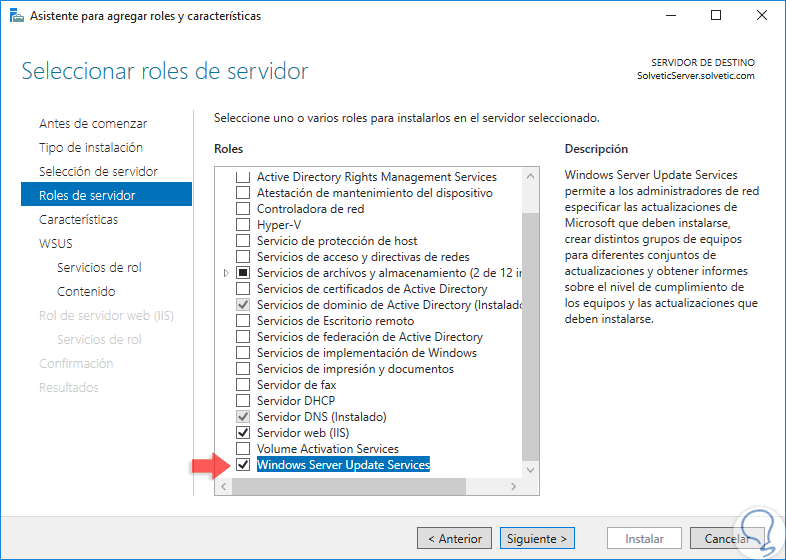Open the Tipo de instalación step
The width and height of the screenshot is (786, 560).
(x=91, y=147)
